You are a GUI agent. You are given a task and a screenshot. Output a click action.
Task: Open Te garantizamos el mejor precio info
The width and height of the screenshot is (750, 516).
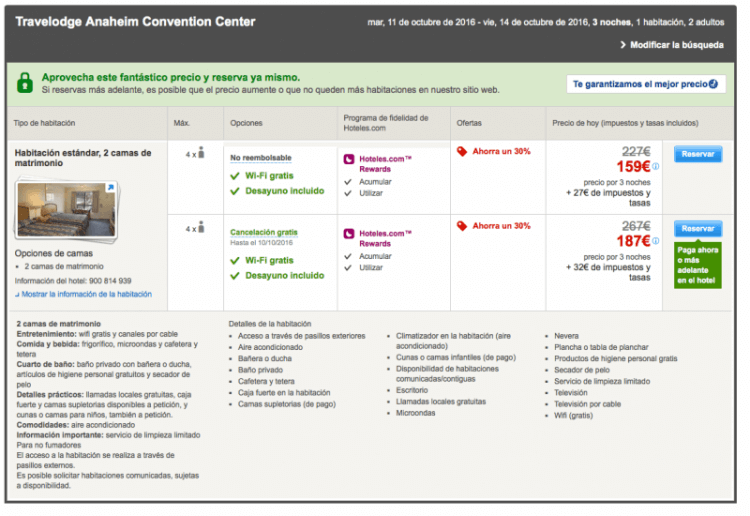pos(645,84)
